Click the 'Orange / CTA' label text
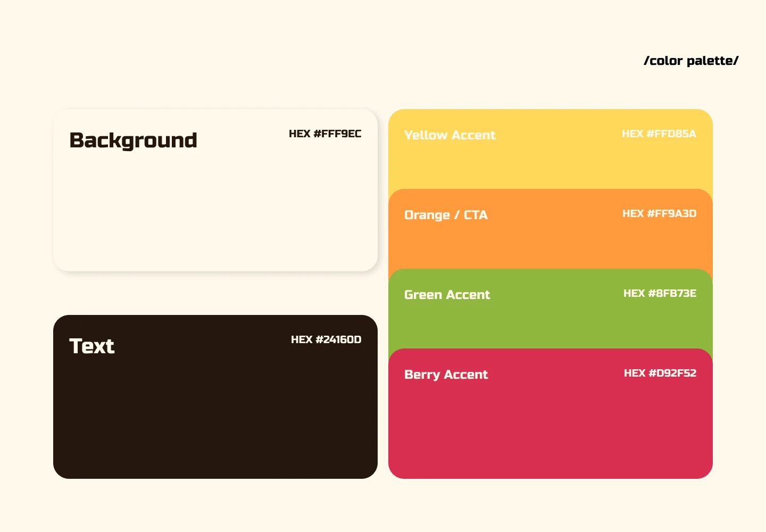This screenshot has height=532, width=766. tap(446, 215)
